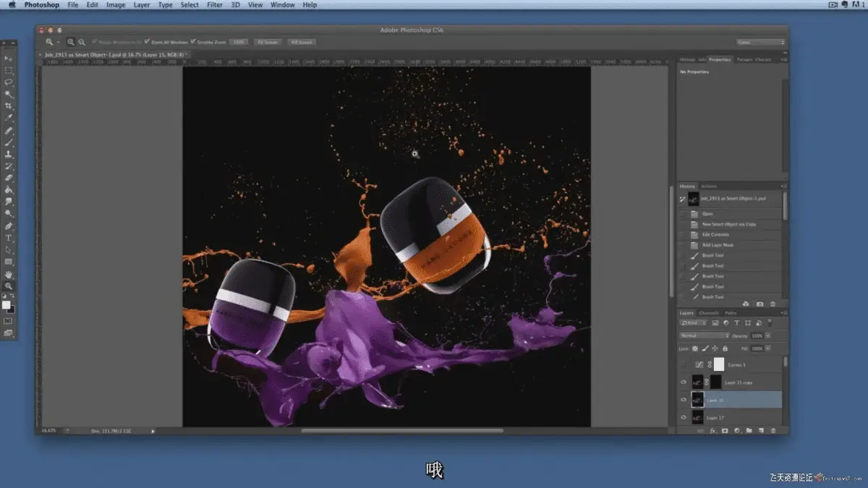This screenshot has width=868, height=488.
Task: Open the History panel menu
Action: tap(783, 186)
